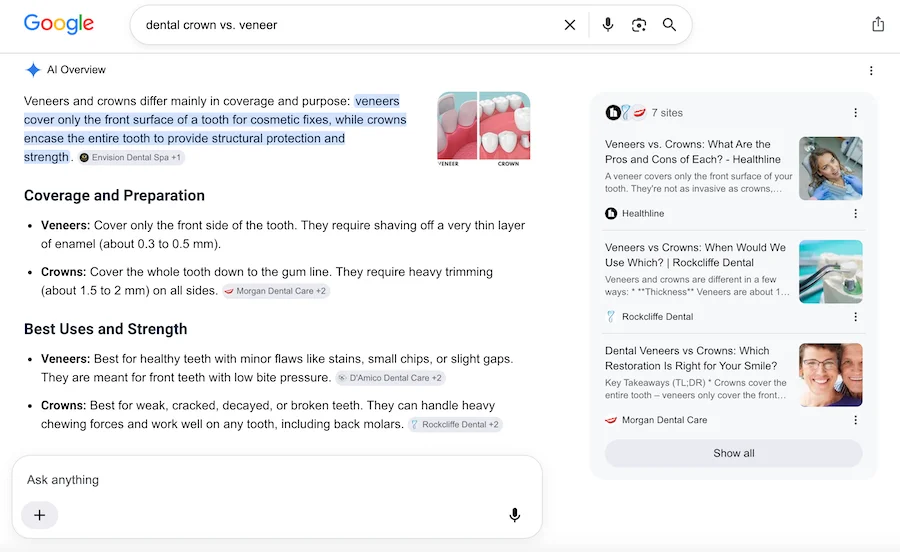Clear the search query with the X icon
This screenshot has height=552, width=900.
click(x=569, y=25)
